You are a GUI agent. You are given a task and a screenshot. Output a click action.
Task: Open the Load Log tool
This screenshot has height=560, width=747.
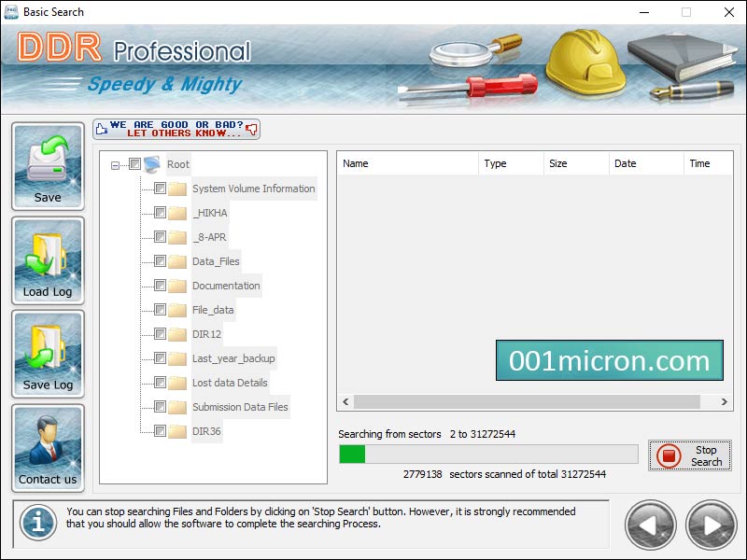click(48, 259)
